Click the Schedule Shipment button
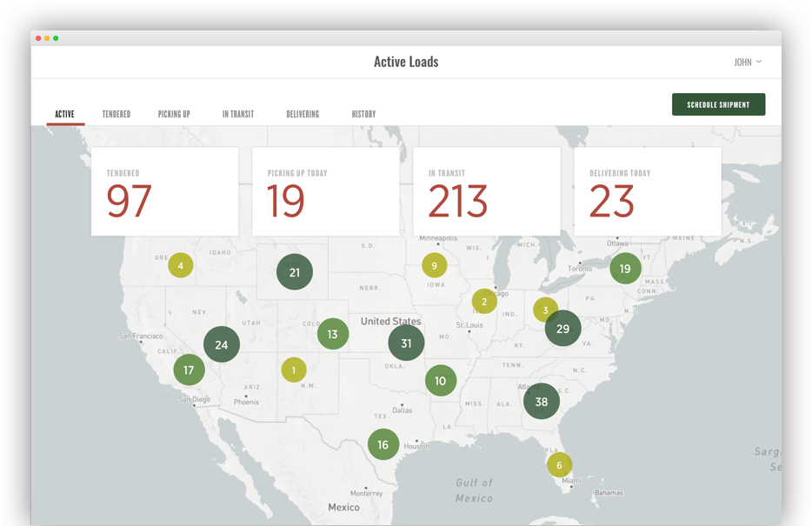The image size is (812, 526). click(718, 104)
